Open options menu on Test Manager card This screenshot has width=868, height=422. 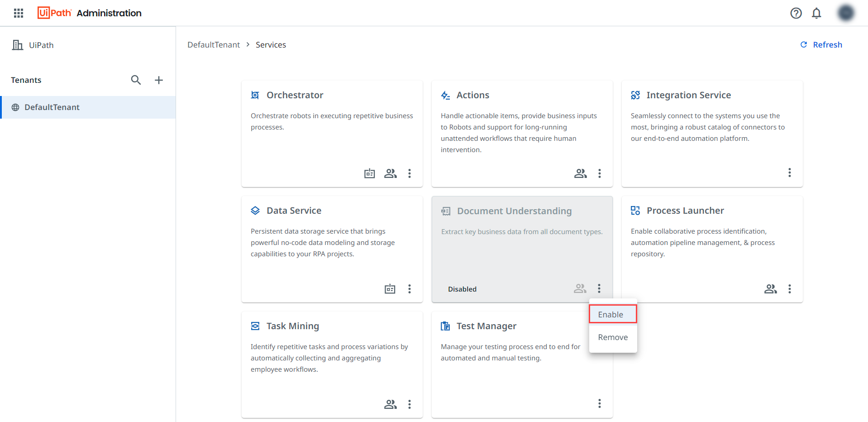click(x=600, y=403)
